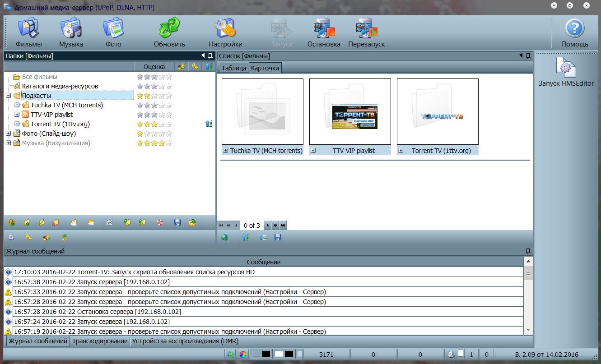Switch to the Таблица tab
Image resolution: width=601 pixels, height=364 pixels.
[x=233, y=68]
